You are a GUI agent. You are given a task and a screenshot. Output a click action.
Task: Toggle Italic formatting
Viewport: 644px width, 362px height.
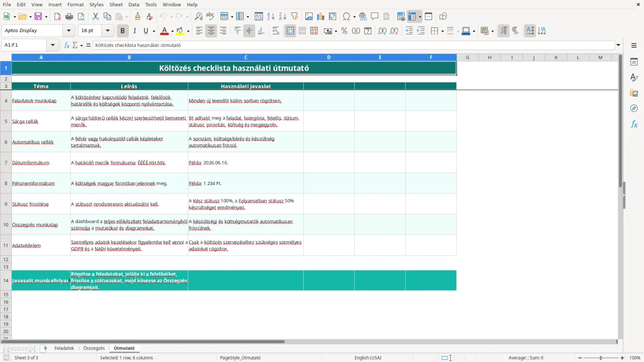[135, 31]
